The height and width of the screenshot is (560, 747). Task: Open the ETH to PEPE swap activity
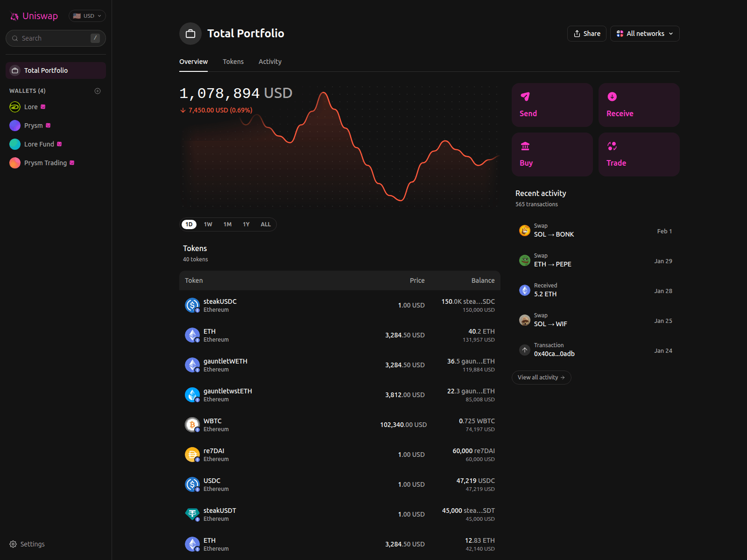[596, 260]
